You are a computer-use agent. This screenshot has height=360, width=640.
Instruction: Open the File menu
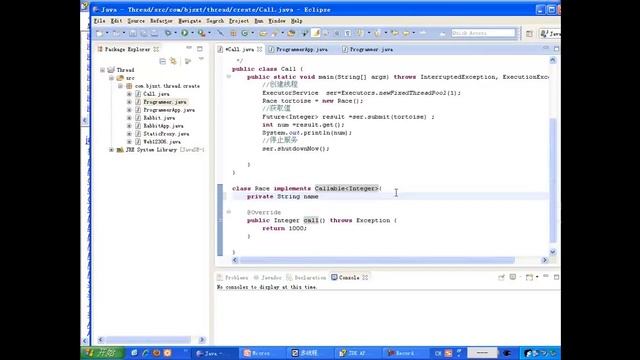tap(99, 21)
